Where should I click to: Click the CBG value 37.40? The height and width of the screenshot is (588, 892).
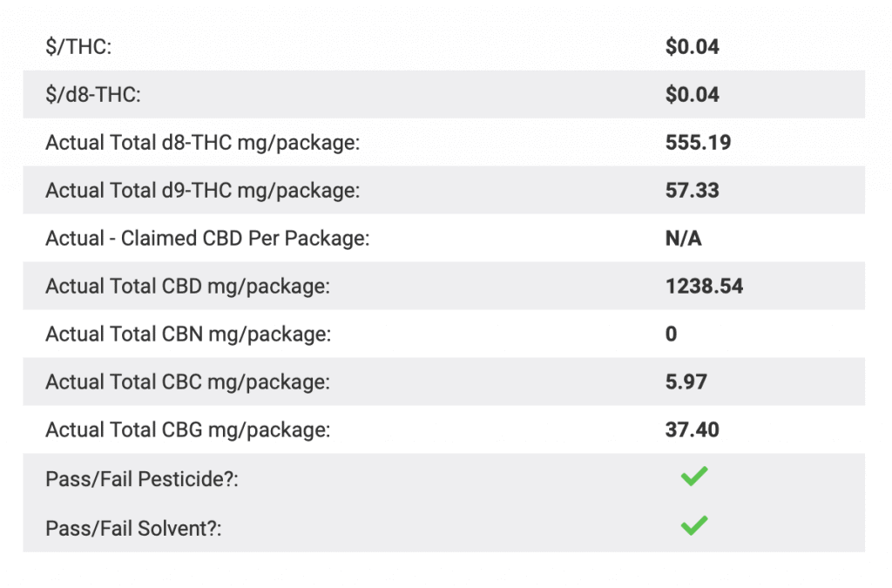point(693,429)
